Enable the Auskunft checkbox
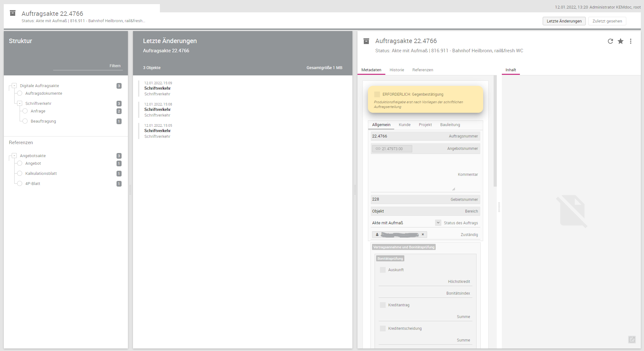The width and height of the screenshot is (644, 351). pyautogui.click(x=383, y=270)
